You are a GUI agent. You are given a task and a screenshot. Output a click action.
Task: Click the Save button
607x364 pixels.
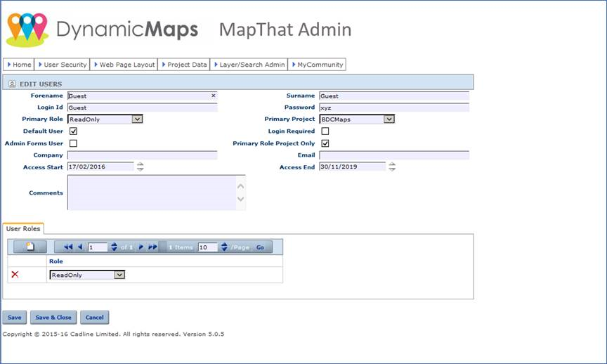point(15,317)
